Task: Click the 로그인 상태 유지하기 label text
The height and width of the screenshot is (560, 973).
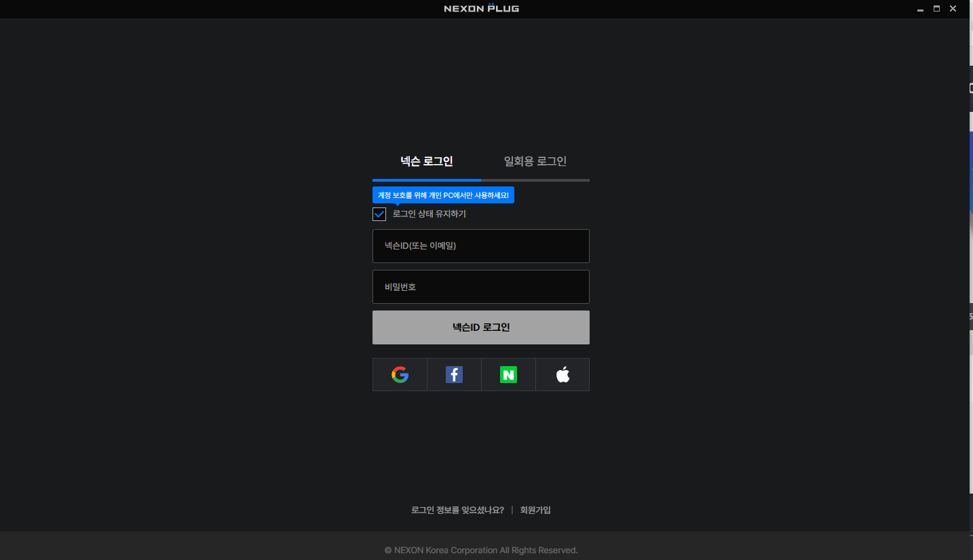Action: coord(430,214)
